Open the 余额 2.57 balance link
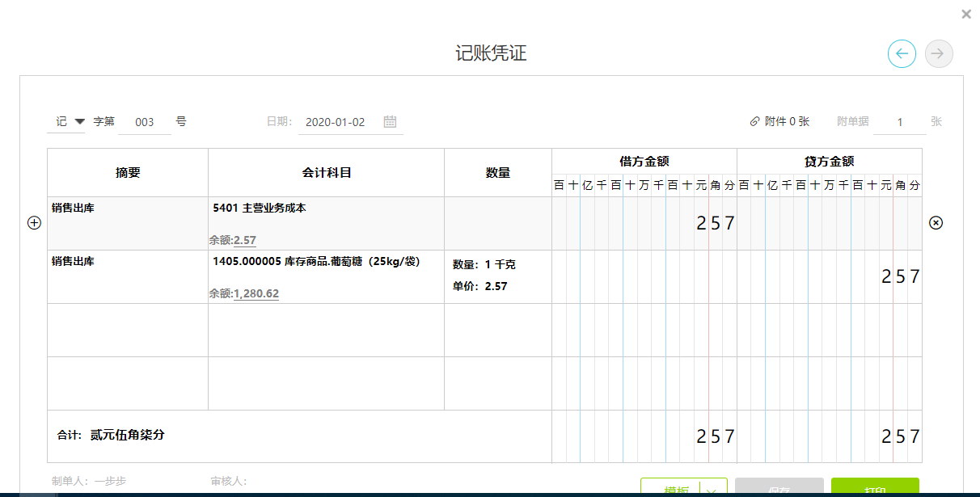Viewport: 980px width, 497px height. tap(244, 240)
